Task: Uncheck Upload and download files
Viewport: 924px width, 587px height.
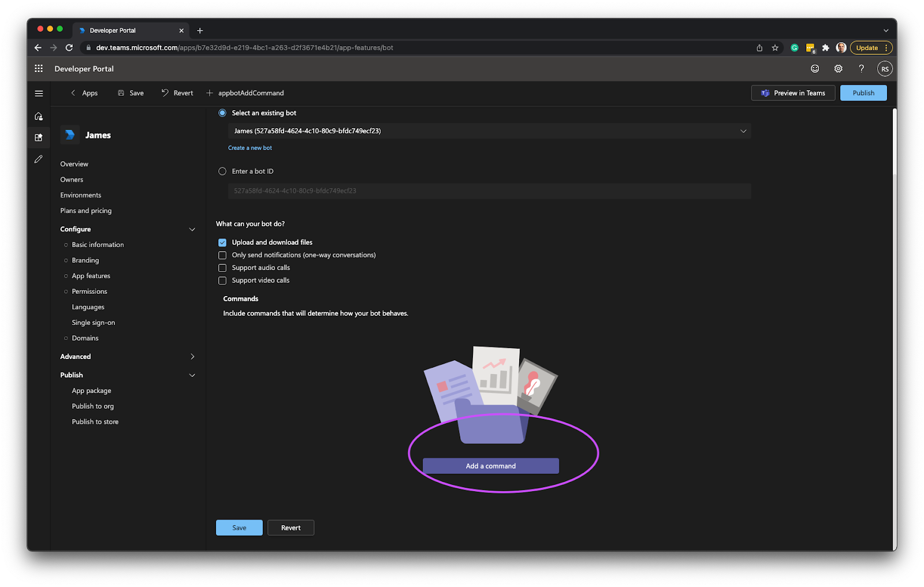Action: coord(222,242)
